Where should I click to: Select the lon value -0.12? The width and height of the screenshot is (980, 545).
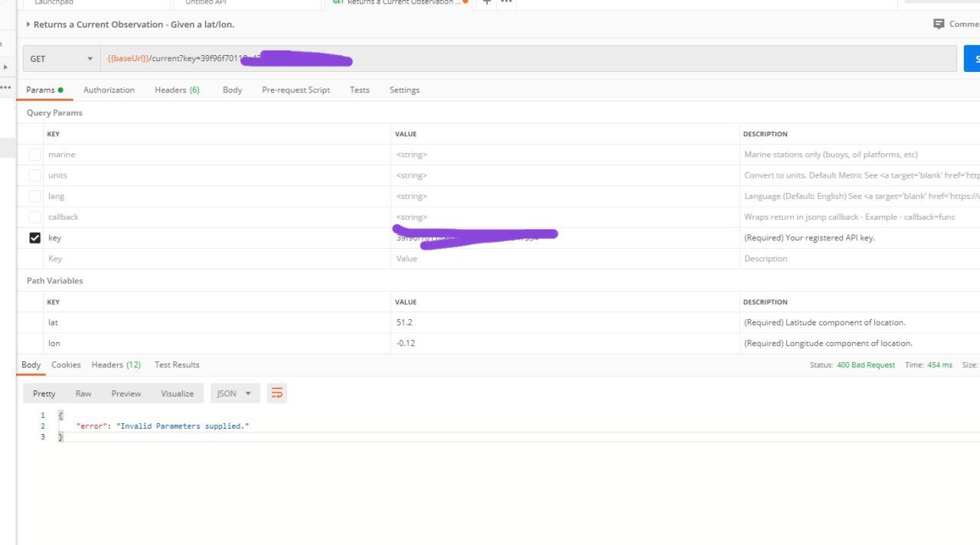pos(406,343)
